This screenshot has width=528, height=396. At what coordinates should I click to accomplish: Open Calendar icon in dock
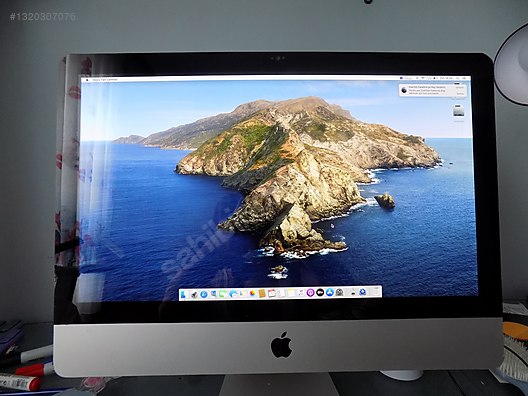(x=271, y=293)
